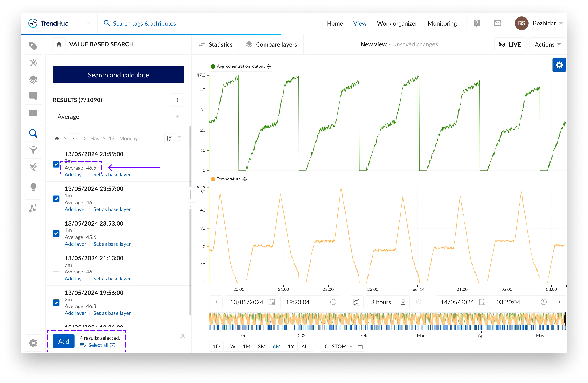Image resolution: width=588 pixels, height=383 pixels.
Task: Open the filter funnel icon in sidebar
Action: click(x=33, y=150)
